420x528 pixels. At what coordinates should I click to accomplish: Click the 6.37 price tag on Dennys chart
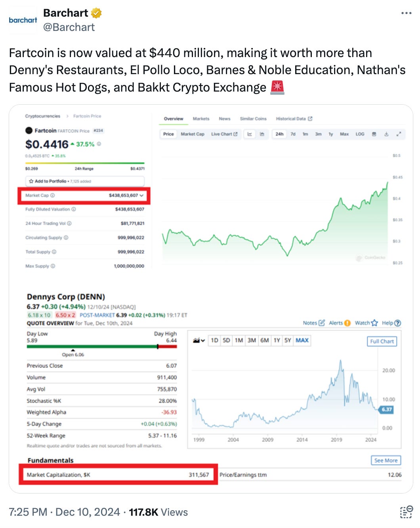(x=387, y=409)
